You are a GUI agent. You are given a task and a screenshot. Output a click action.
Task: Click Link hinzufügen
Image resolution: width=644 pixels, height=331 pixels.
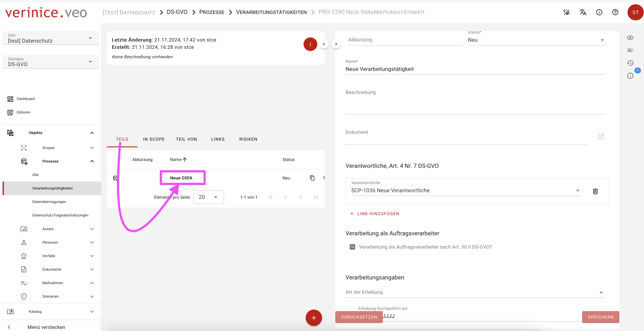tap(374, 214)
